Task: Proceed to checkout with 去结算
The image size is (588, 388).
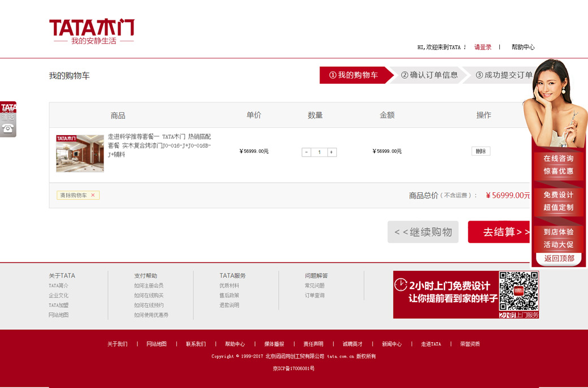Action: [x=499, y=232]
